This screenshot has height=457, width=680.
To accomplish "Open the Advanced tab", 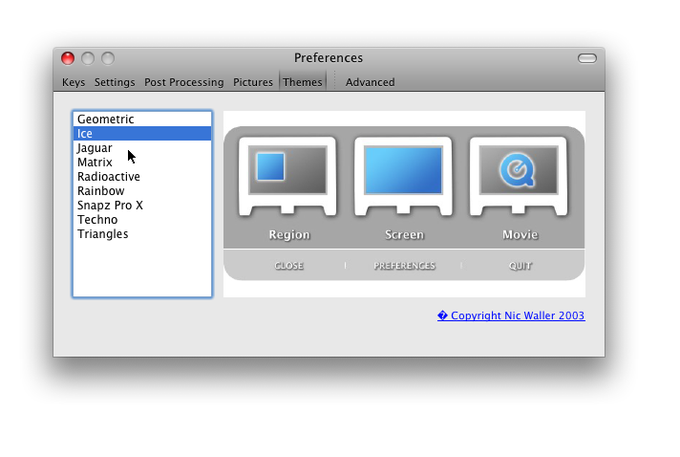I will 370,82.
